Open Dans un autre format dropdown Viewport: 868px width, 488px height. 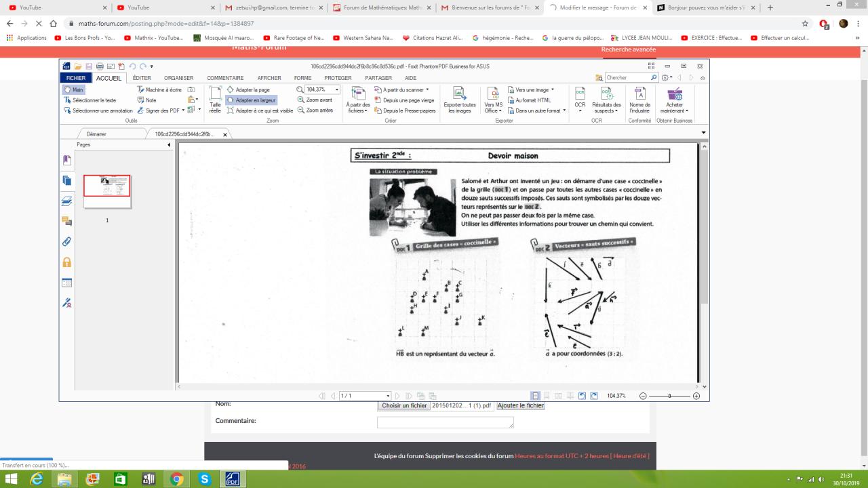[536, 110]
